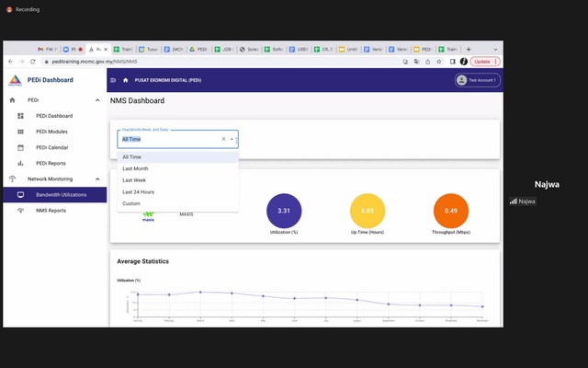
Task: Click the Throughput orange circle indicator
Action: pyautogui.click(x=451, y=211)
